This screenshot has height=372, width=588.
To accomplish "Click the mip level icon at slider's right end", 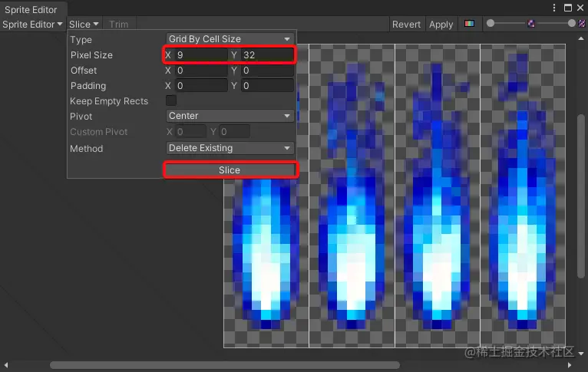I will coord(582,24).
